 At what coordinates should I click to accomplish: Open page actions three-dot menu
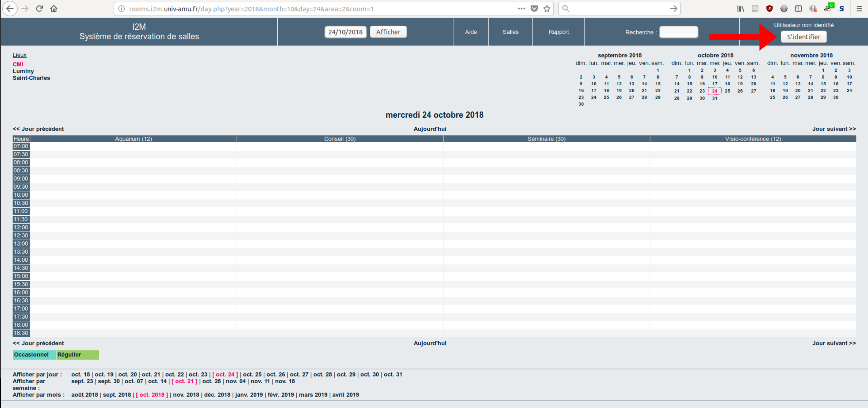click(x=521, y=9)
